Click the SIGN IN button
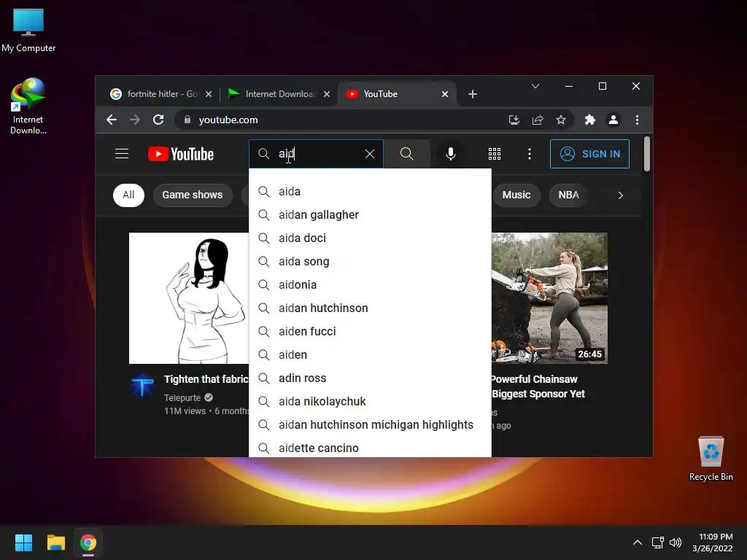This screenshot has height=560, width=747. click(589, 154)
